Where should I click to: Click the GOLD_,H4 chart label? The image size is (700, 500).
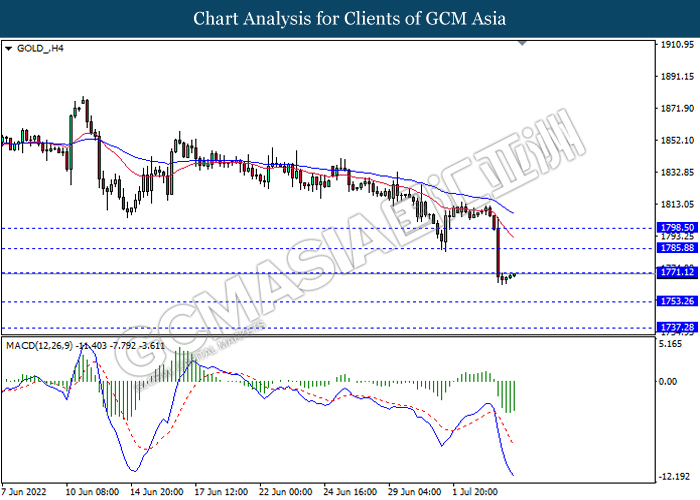(x=40, y=48)
